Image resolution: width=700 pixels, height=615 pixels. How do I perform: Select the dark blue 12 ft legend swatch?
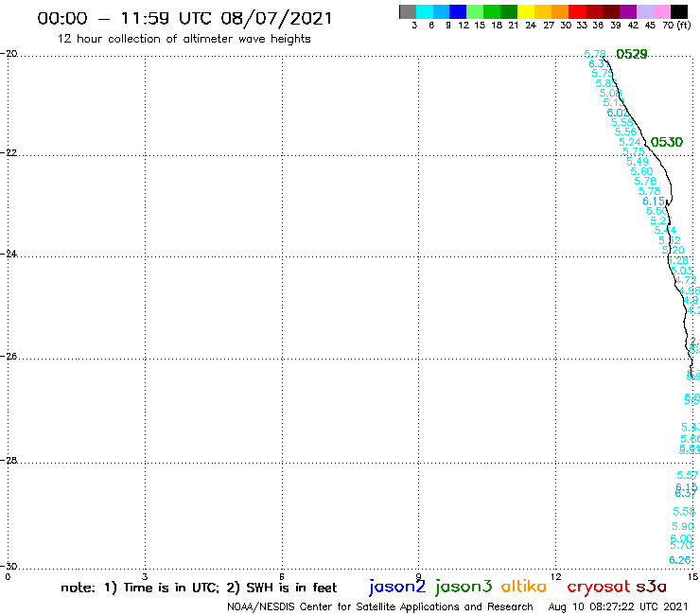458,11
